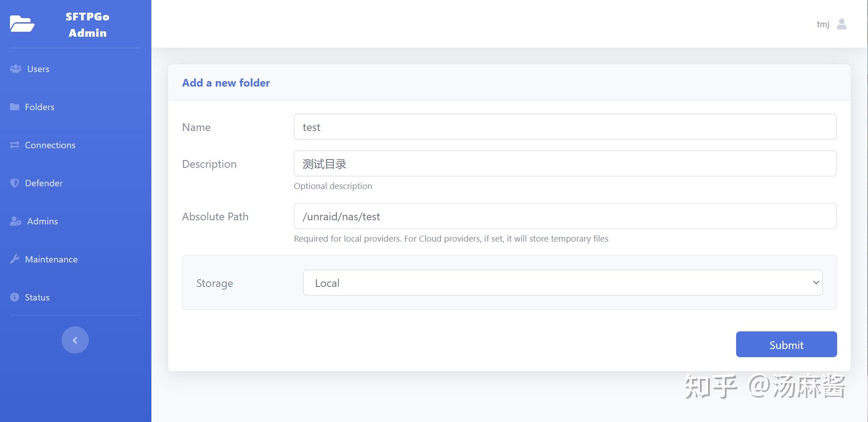Screen dimensions: 868x422
Task: Click the user profile icon next to tmj
Action: (842, 24)
